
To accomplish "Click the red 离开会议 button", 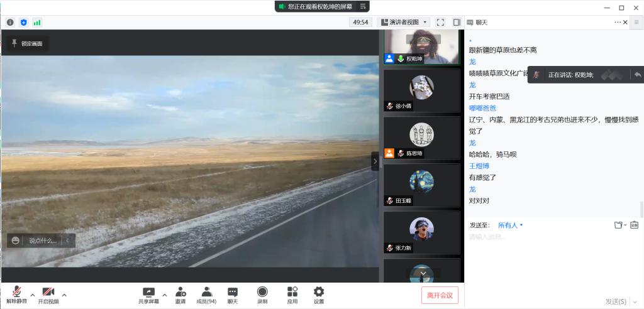I will [x=440, y=295].
